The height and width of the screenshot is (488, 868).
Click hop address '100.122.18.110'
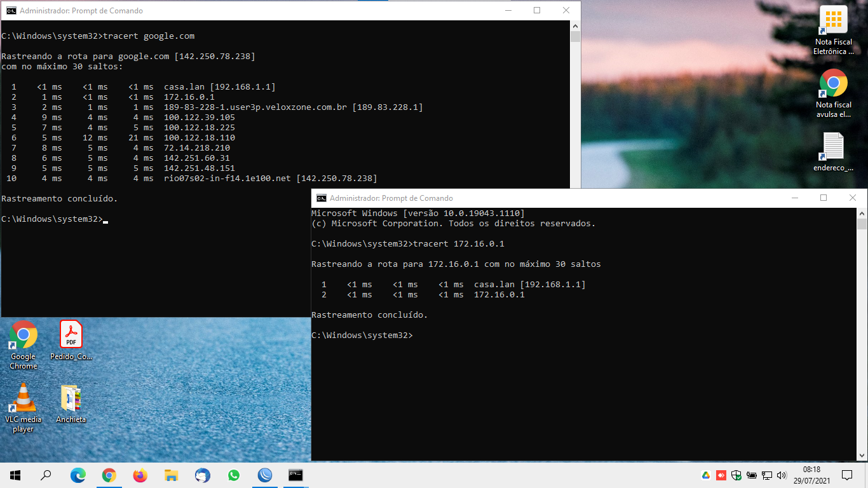[200, 138]
